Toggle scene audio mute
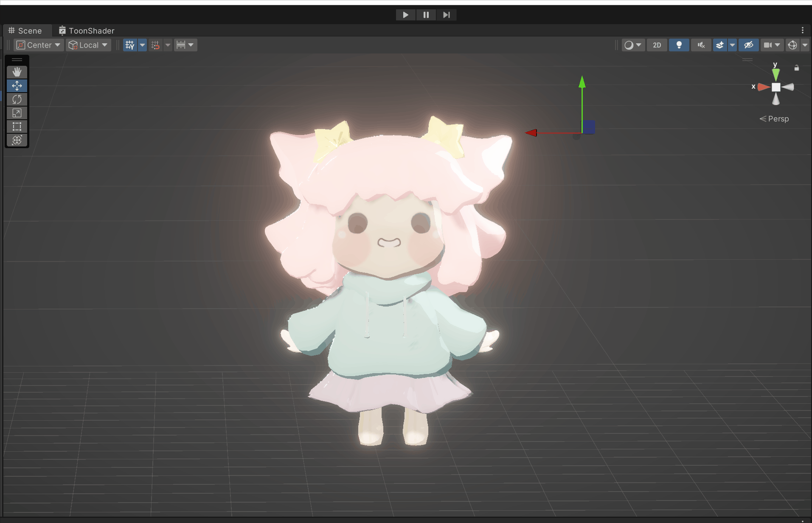This screenshot has width=812, height=523. (x=701, y=45)
